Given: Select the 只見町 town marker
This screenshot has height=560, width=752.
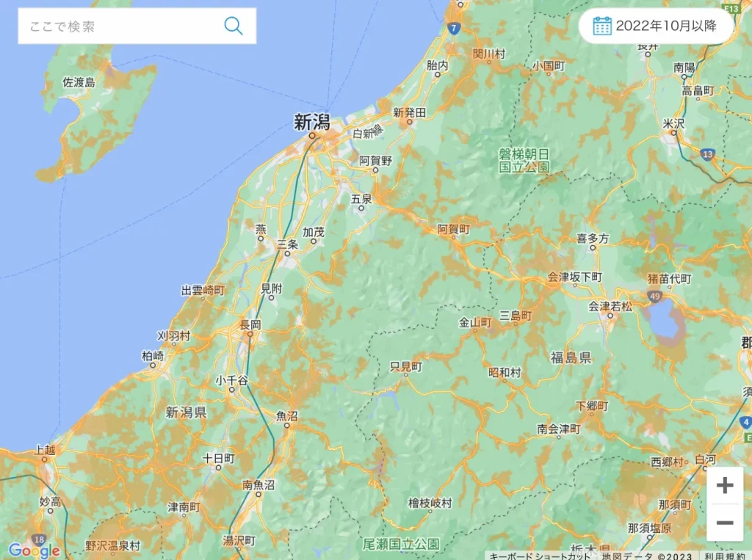Looking at the screenshot, I should (x=405, y=368).
